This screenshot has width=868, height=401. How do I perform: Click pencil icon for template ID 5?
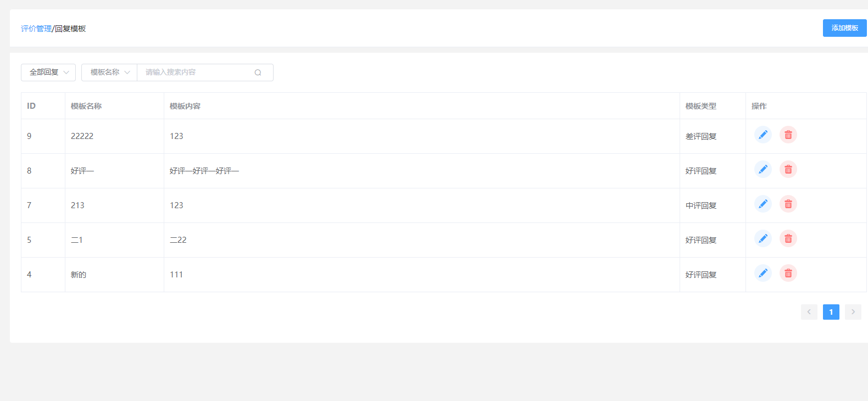(x=763, y=238)
